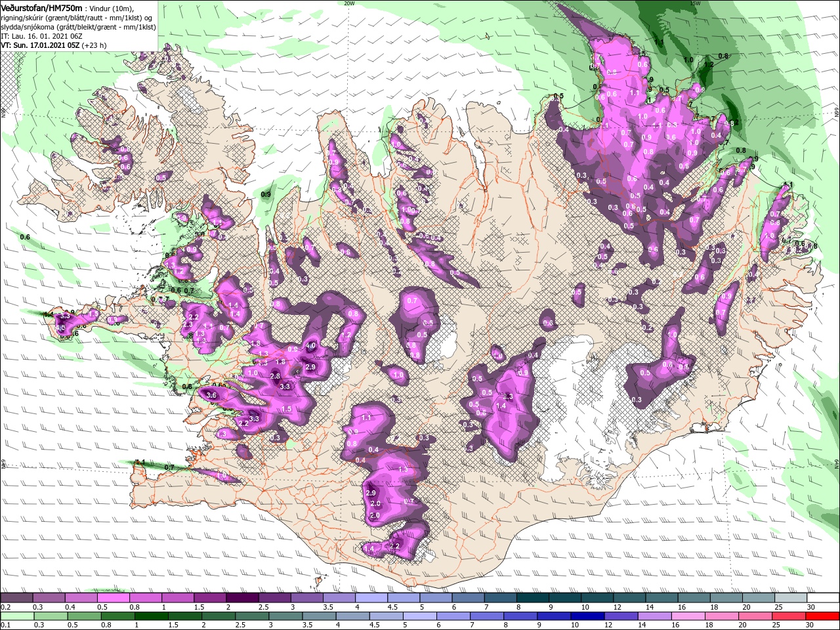Click the '(+23 h)' forecast offset text

pyautogui.click(x=94, y=45)
